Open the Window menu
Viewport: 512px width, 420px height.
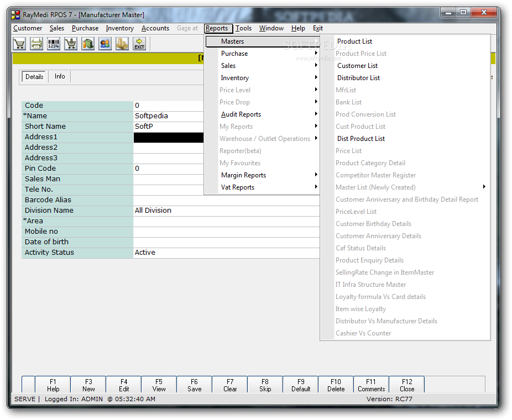point(271,28)
